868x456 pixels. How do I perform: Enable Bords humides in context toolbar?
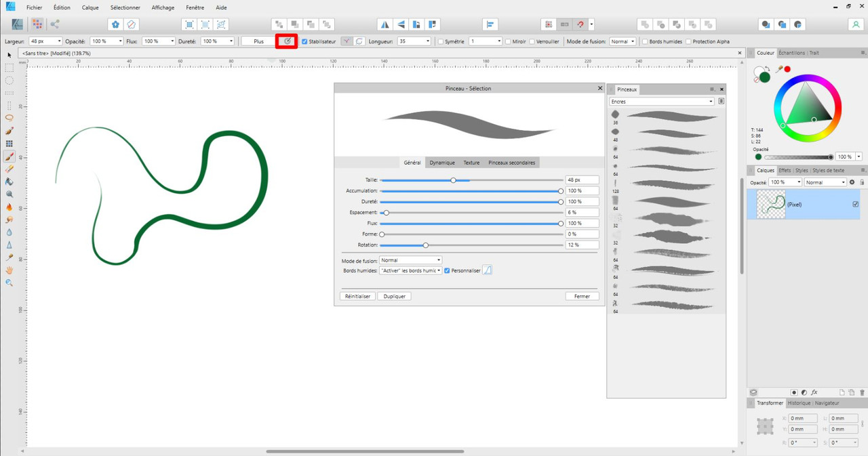pos(645,41)
